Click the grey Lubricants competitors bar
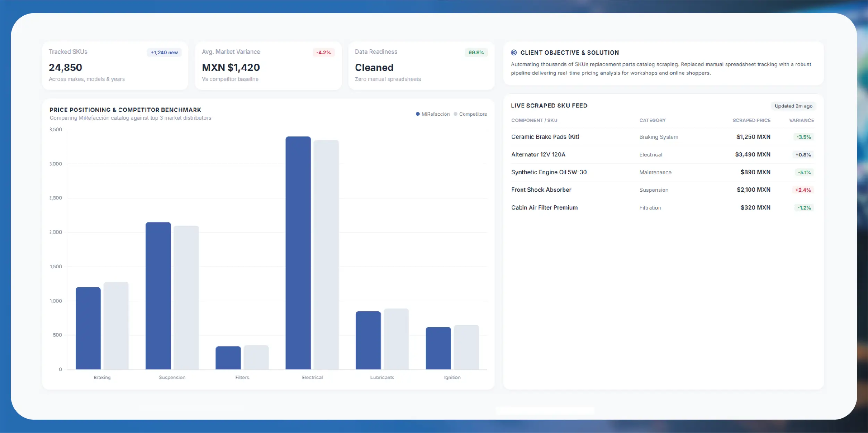Image resolution: width=868 pixels, height=433 pixels. point(396,339)
